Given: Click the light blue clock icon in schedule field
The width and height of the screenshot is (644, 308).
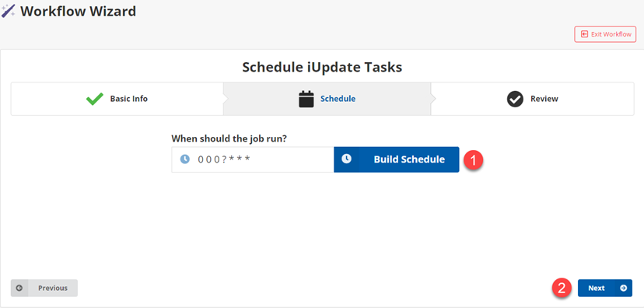Looking at the screenshot, I should coord(185,159).
